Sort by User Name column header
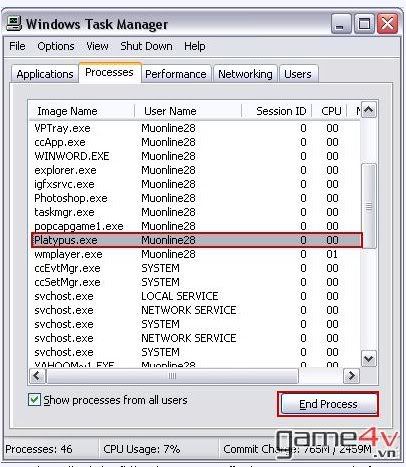The width and height of the screenshot is (406, 467). click(188, 111)
